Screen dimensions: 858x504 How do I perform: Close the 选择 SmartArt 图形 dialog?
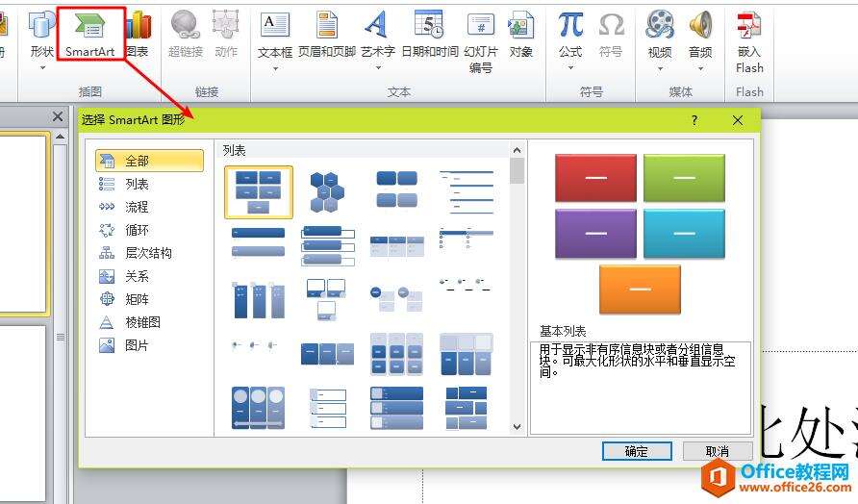[x=738, y=120]
